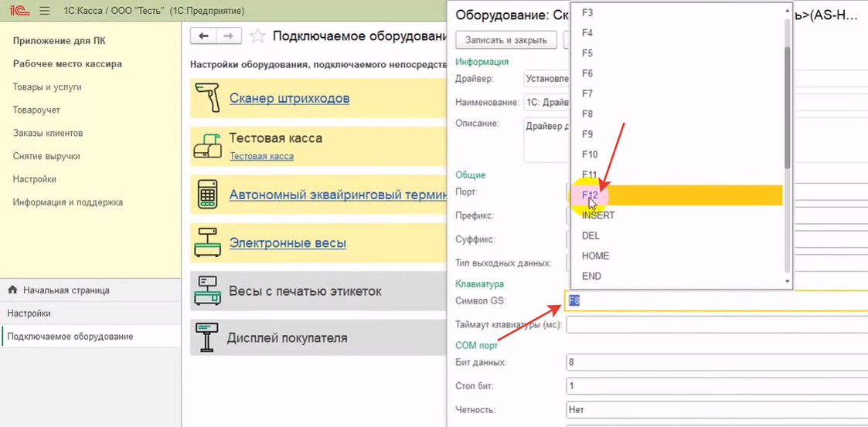Choose F7 in the dropdown list

point(678,94)
